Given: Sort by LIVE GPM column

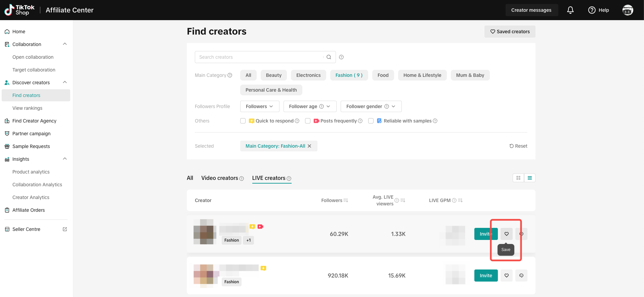Looking at the screenshot, I should point(460,200).
